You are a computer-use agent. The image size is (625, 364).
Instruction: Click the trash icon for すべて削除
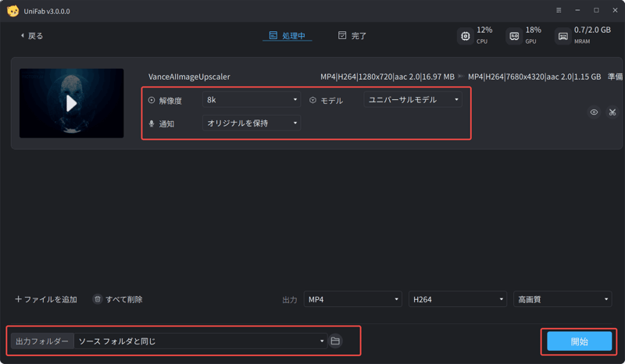point(98,299)
